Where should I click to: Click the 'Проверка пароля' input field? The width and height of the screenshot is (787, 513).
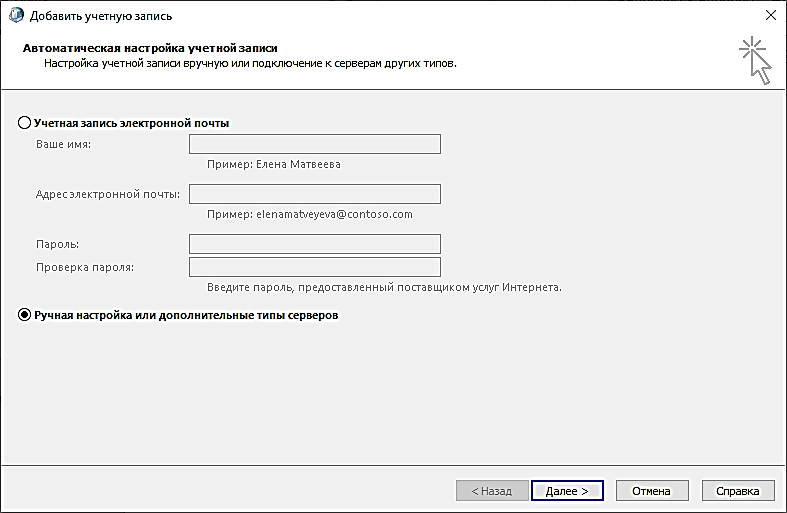coord(315,267)
